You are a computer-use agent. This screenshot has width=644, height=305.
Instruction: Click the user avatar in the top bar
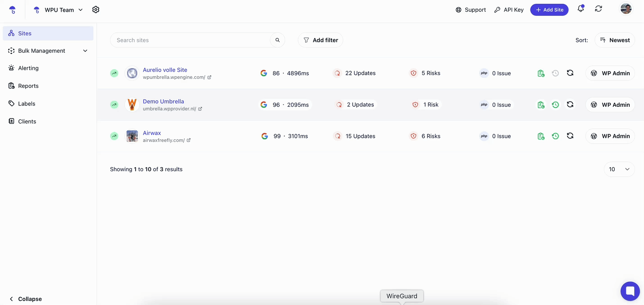[x=626, y=9]
